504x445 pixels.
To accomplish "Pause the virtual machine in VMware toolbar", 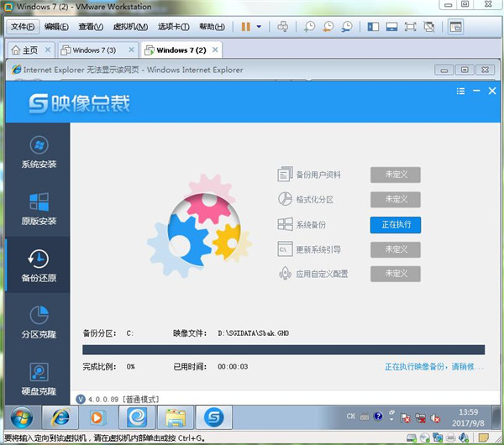I will pos(246,26).
